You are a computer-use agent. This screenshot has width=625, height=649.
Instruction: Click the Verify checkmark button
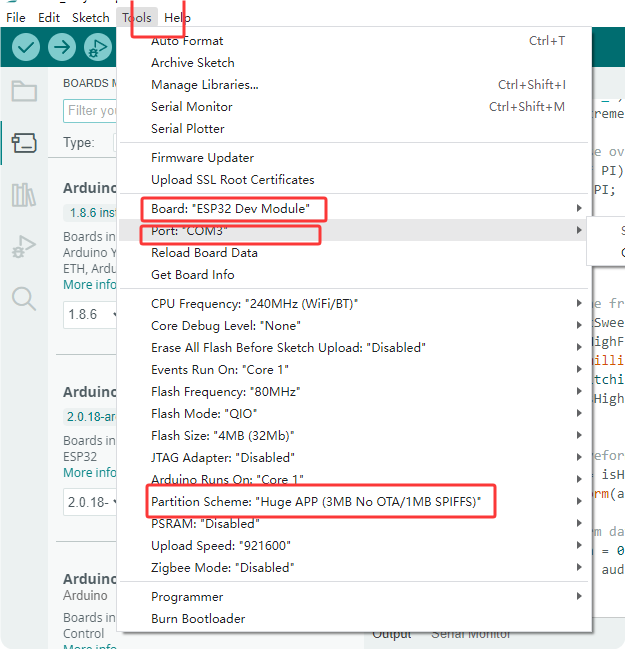26,47
